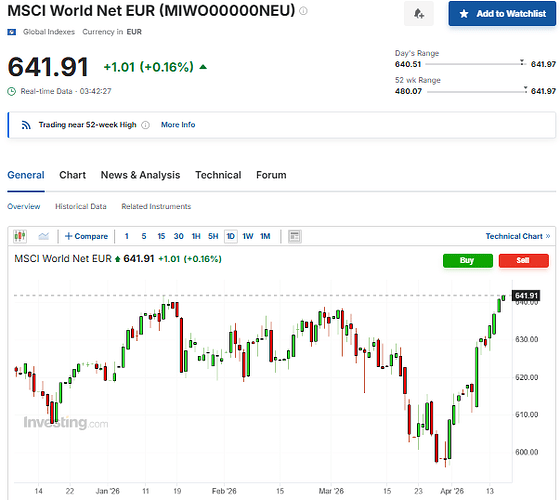Set chart interval to 1W
This screenshot has width=560, height=500.
pos(248,236)
